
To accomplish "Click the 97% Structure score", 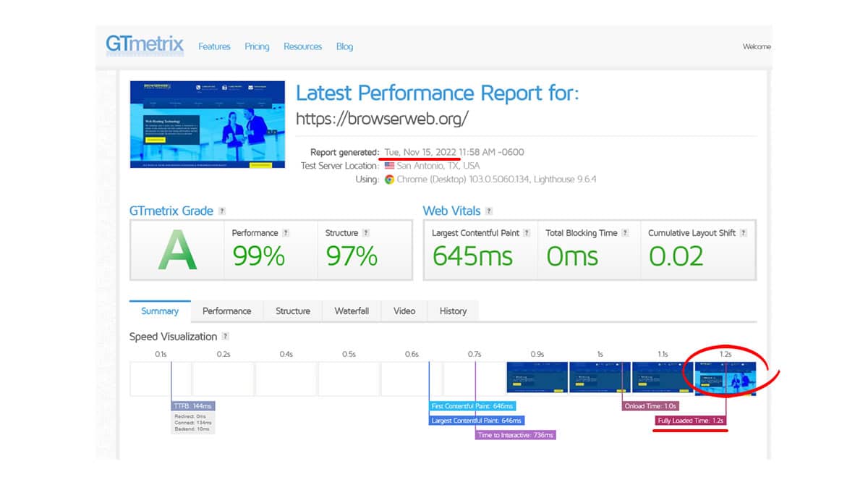I will point(352,256).
